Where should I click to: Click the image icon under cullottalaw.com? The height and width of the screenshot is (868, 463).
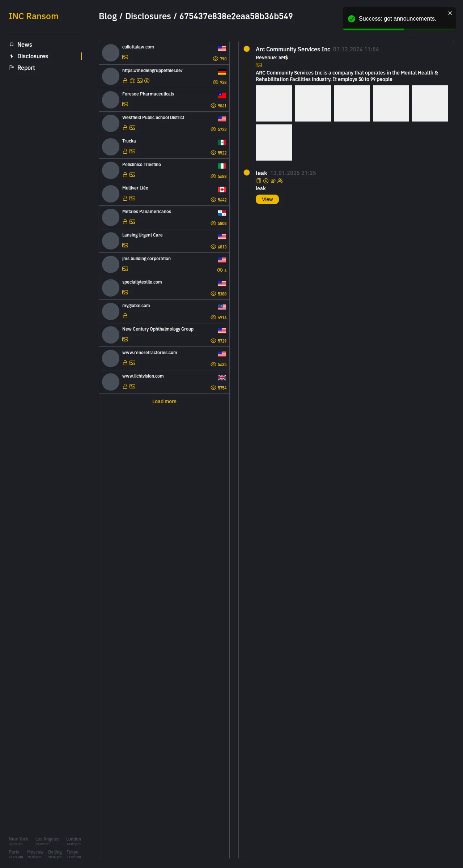click(x=125, y=57)
